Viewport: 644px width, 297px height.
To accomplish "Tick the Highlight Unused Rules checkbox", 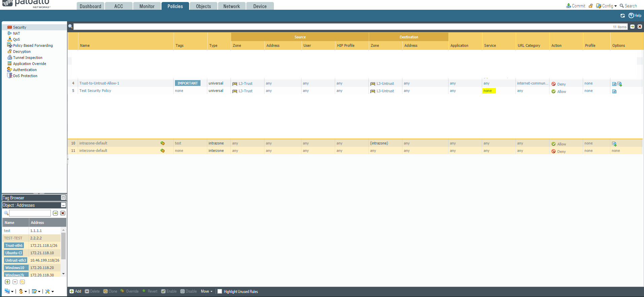I will coord(220,292).
